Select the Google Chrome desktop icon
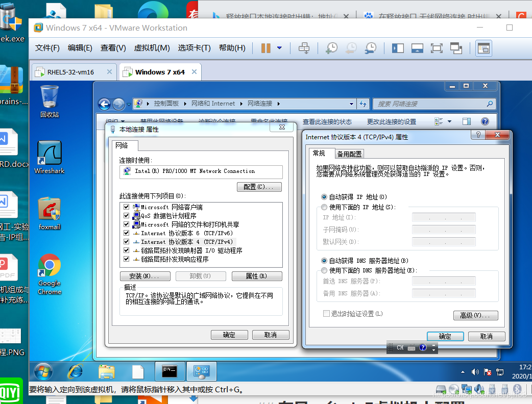The image size is (532, 404). [50, 274]
